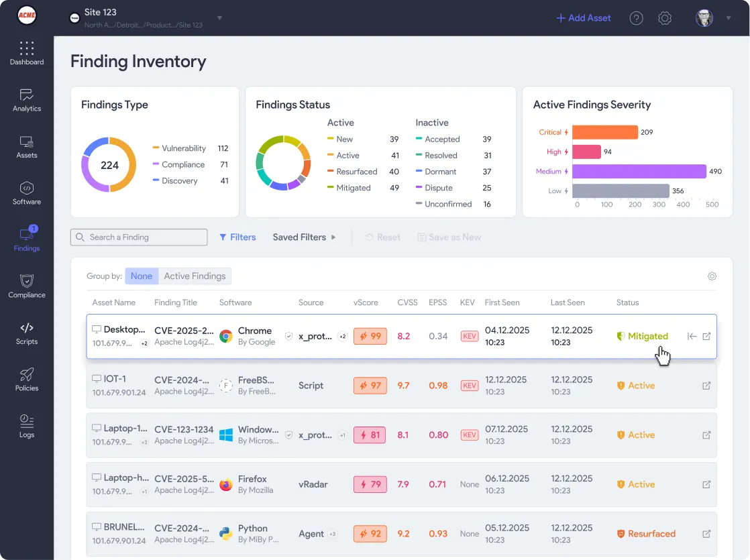Expand +1 sources in Laptop-1 row

click(343, 435)
